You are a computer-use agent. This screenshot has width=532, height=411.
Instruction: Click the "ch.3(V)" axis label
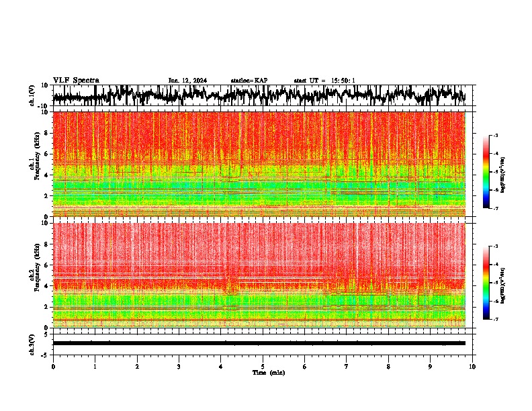point(32,345)
